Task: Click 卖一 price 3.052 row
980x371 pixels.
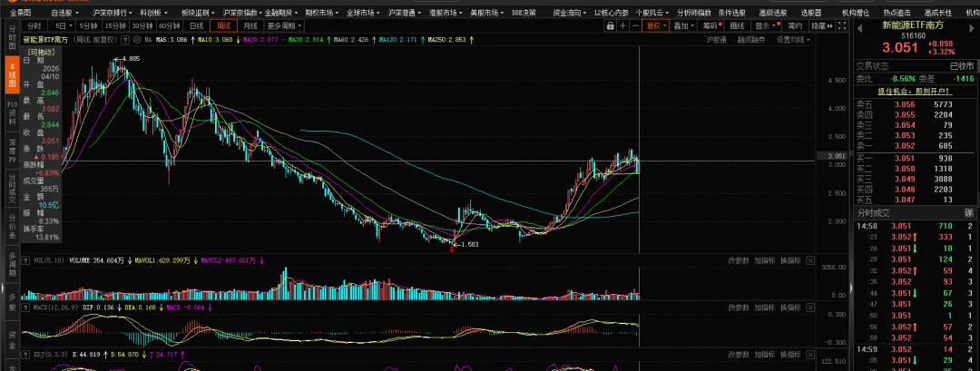Action: pyautogui.click(x=915, y=145)
